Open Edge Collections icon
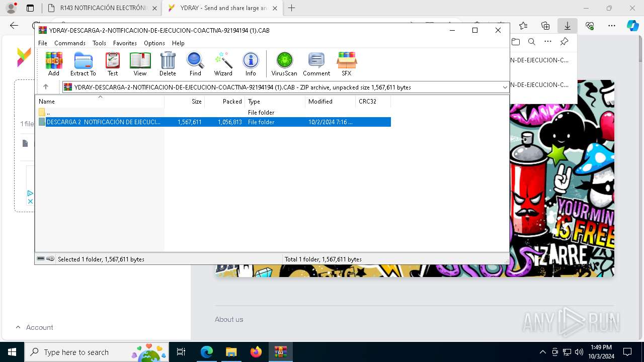Viewport: 644px width, 362px height. pyautogui.click(x=545, y=26)
